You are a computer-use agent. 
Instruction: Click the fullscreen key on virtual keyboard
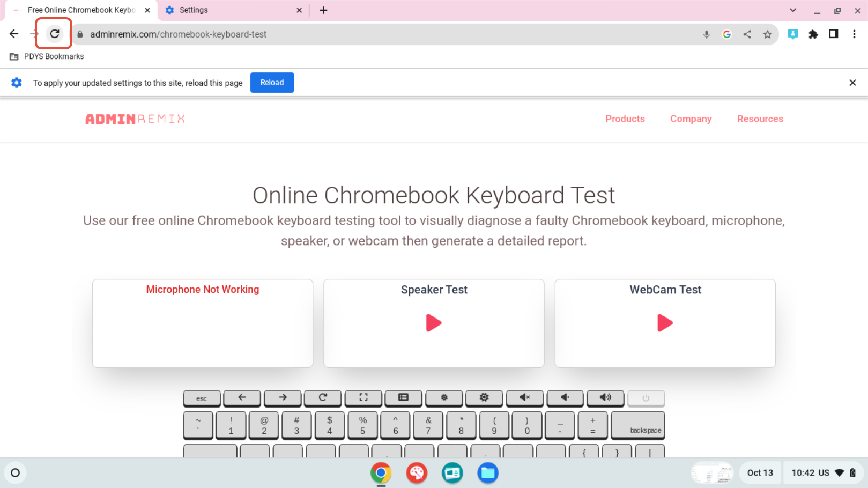click(x=363, y=398)
